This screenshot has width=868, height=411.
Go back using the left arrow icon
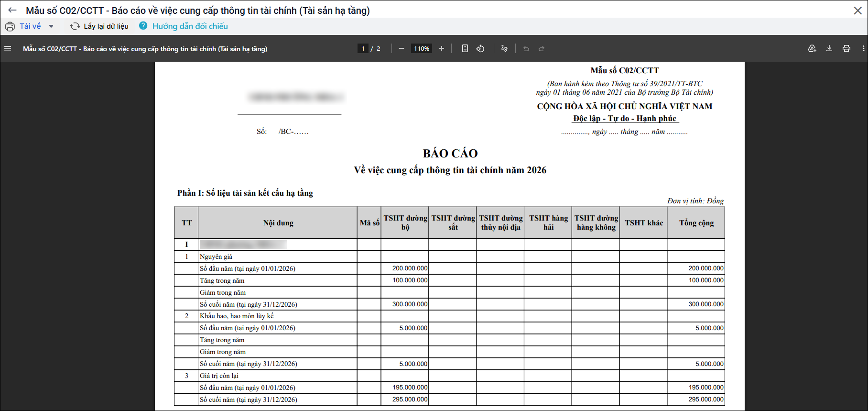pyautogui.click(x=12, y=10)
